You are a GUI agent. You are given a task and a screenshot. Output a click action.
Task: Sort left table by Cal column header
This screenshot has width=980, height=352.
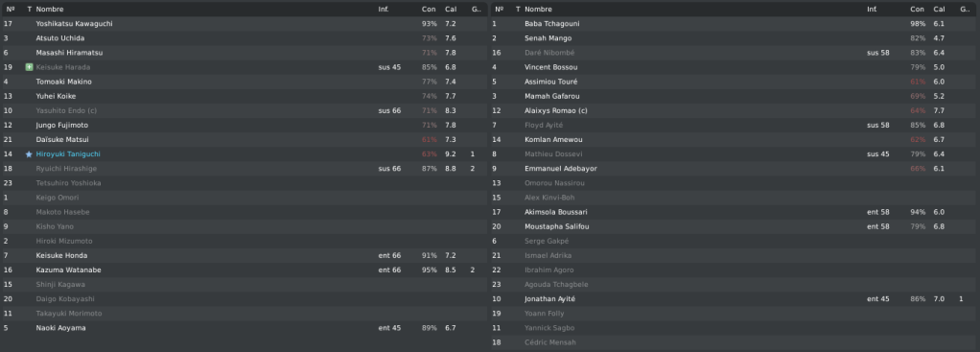tap(451, 10)
